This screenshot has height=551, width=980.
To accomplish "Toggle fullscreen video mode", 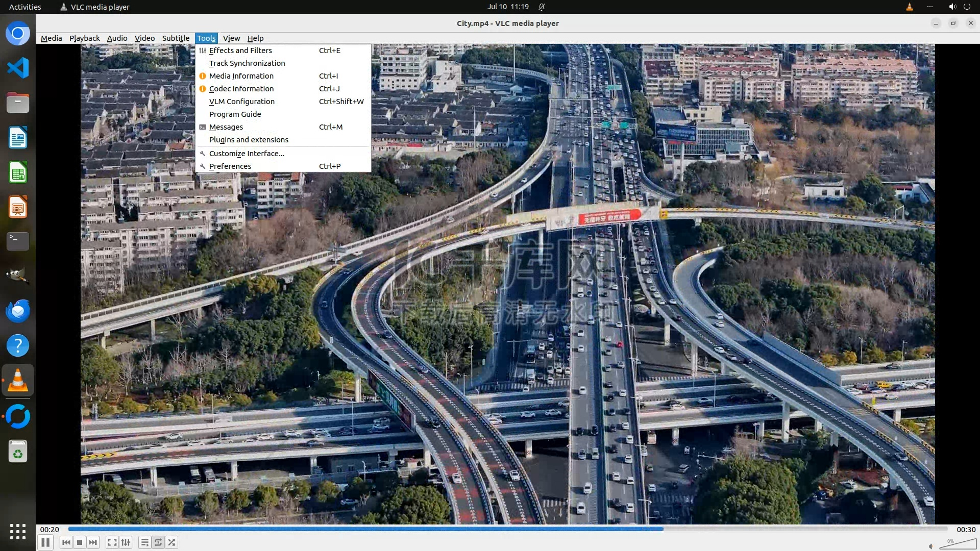I will 112,542.
